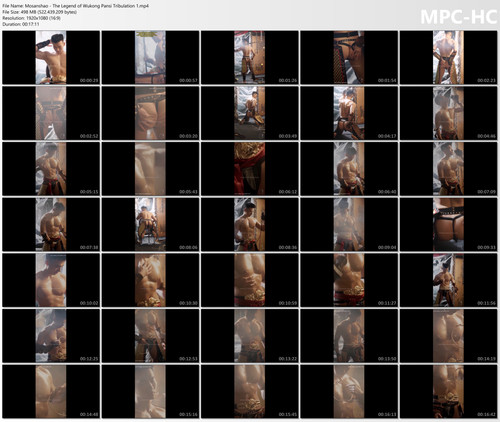The image size is (500, 422).
Task: Click the Resolution 1920x1080 text
Action: pos(31,18)
